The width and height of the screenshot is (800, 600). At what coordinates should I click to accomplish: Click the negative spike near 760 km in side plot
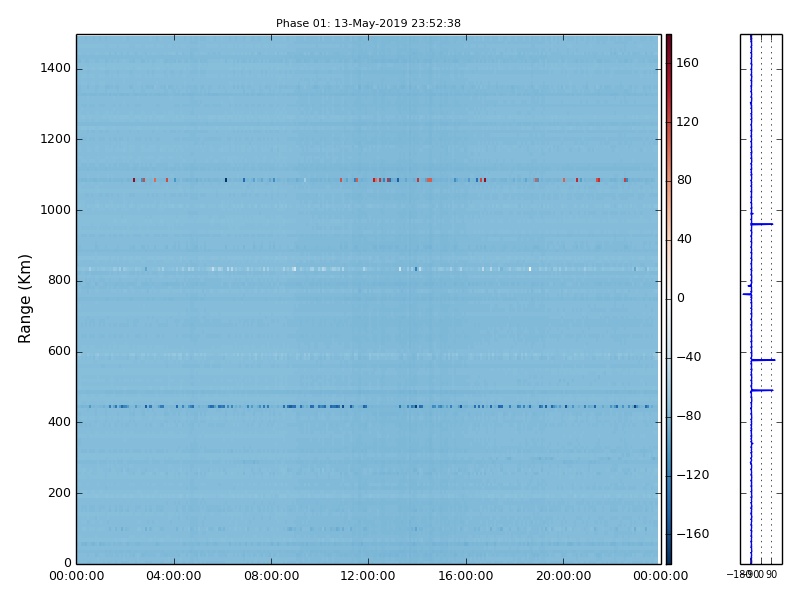tap(747, 294)
